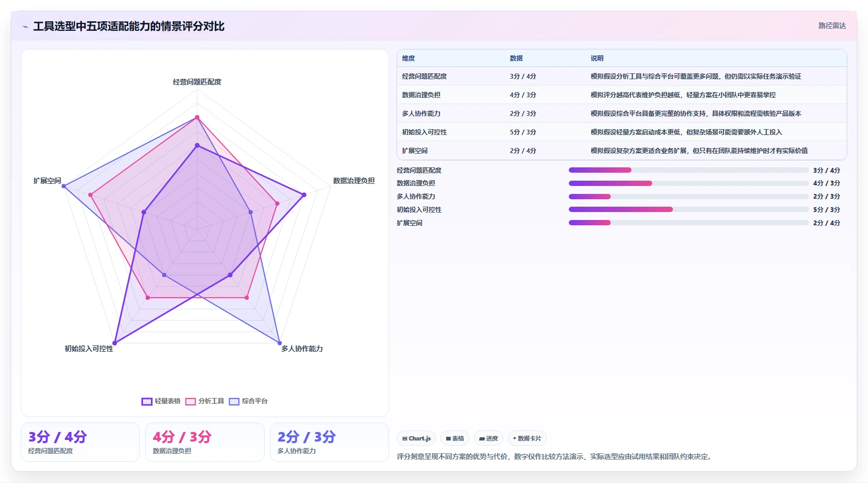Open the 4分 / 3分 数据治理负担 card
This screenshot has width=868, height=483.
[205, 442]
